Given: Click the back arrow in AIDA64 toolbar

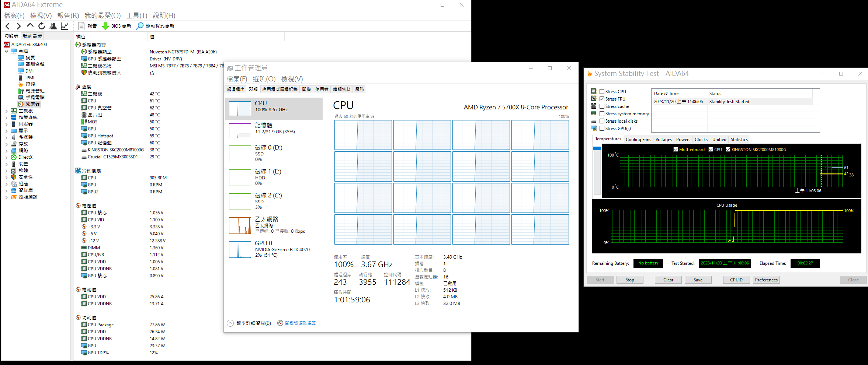Looking at the screenshot, I should [x=8, y=26].
